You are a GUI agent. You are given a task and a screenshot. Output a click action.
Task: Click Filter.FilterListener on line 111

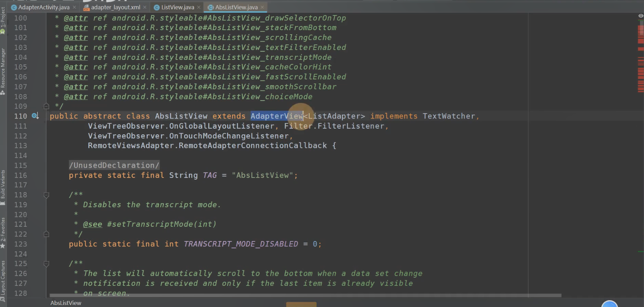pyautogui.click(x=334, y=126)
